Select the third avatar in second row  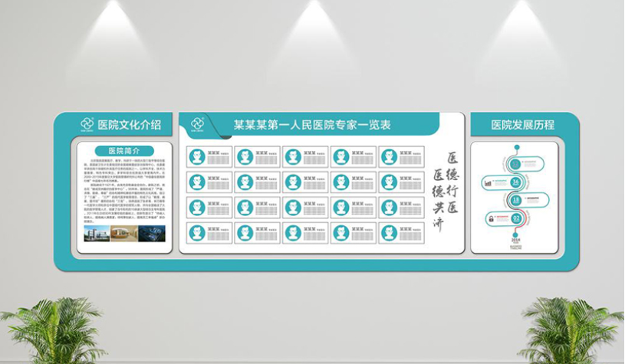tap(293, 182)
